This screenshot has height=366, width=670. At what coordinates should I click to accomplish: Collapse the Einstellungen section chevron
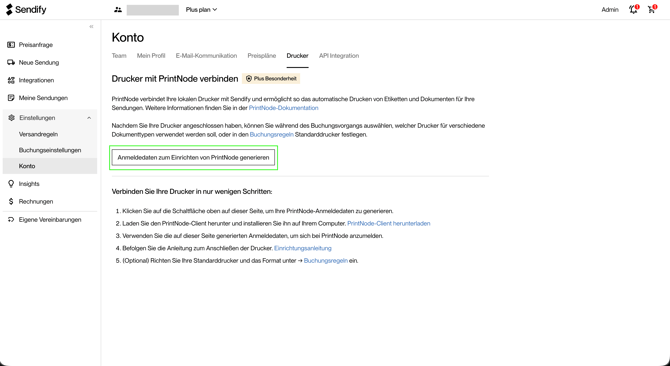[89, 118]
